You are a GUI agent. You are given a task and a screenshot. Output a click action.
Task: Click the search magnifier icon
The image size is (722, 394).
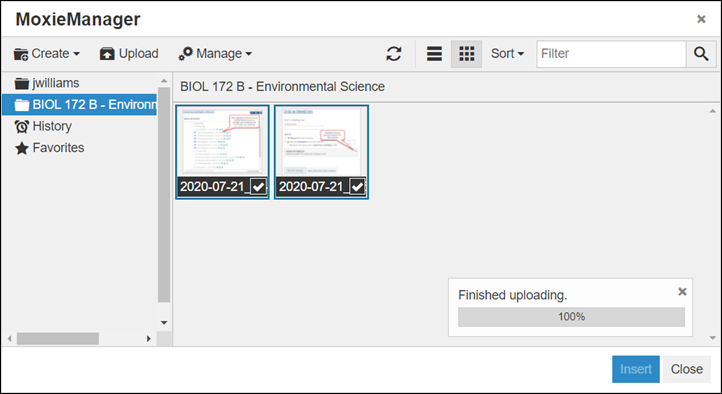pos(701,54)
